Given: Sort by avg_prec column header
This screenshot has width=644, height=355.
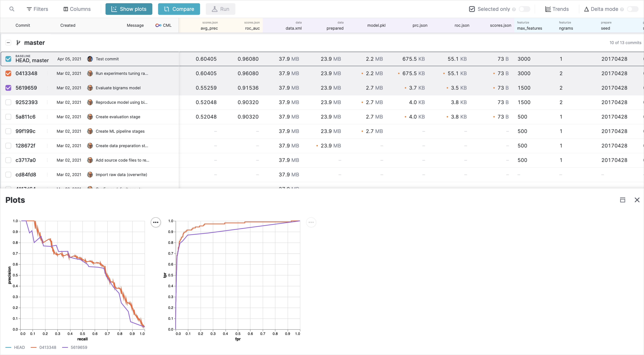Looking at the screenshot, I should point(209,26).
